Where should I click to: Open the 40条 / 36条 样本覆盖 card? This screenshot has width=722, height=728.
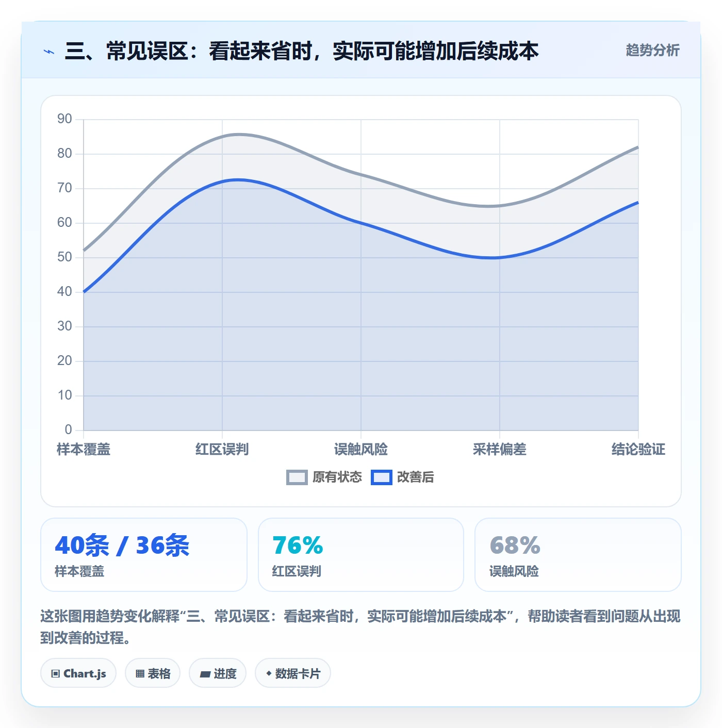144,555
